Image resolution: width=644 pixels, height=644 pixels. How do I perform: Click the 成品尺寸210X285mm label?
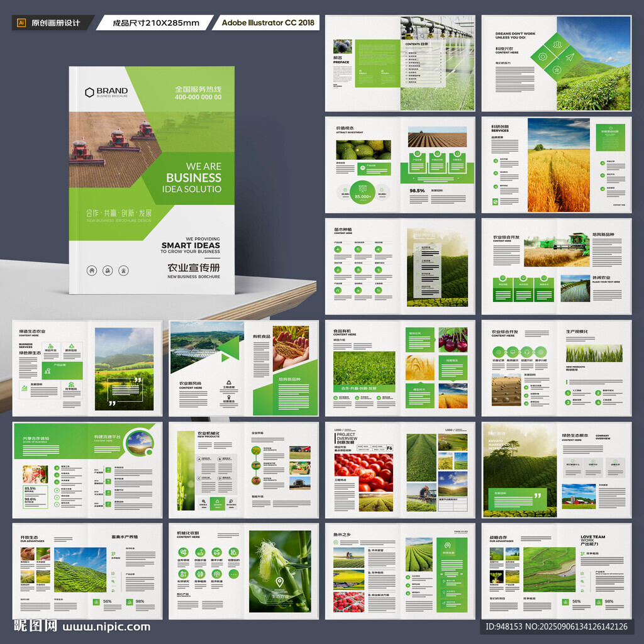click(x=156, y=23)
